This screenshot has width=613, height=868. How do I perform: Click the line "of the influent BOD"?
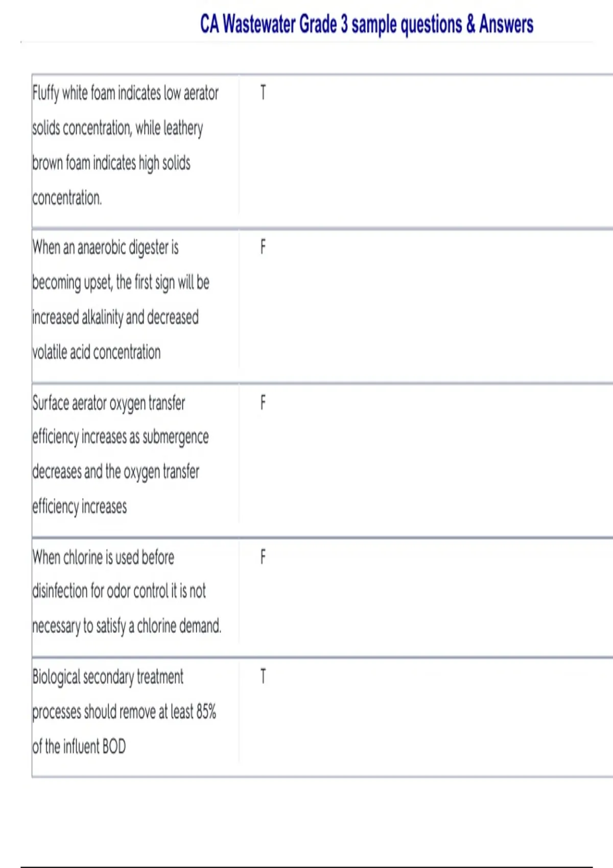point(79,746)
